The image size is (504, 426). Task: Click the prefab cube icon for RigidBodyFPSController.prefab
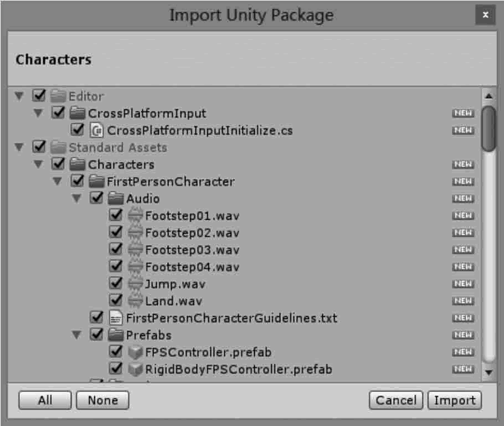tap(135, 369)
